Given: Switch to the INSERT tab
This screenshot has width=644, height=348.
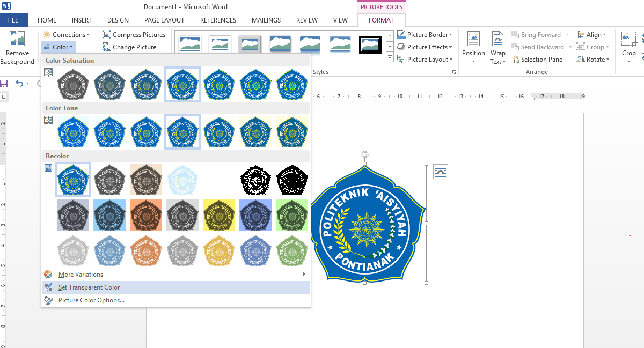Looking at the screenshot, I should coord(82,20).
